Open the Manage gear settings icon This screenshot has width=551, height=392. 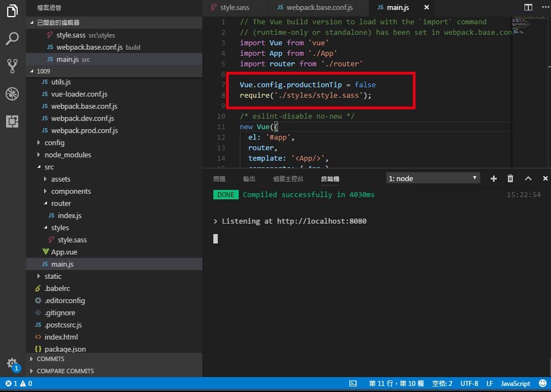pyautogui.click(x=12, y=364)
